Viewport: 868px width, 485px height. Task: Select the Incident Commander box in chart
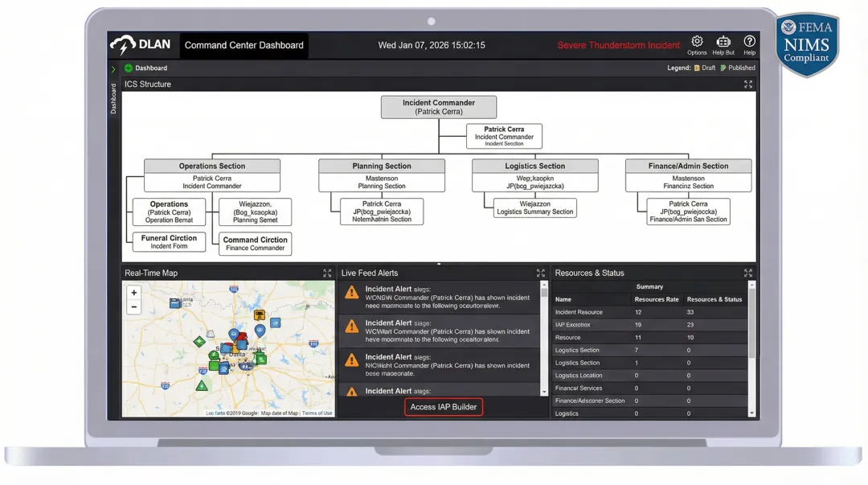[x=439, y=107]
